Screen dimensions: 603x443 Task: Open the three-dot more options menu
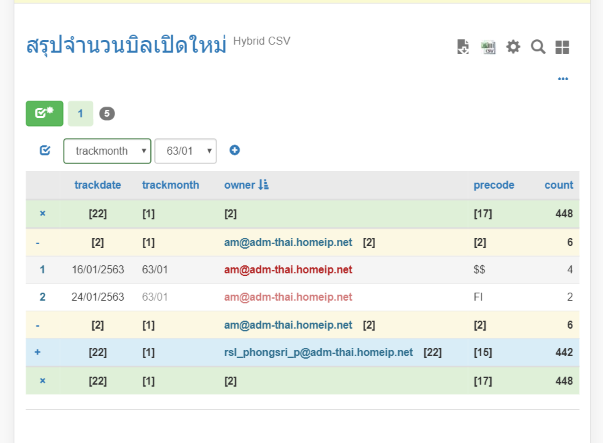click(x=563, y=78)
